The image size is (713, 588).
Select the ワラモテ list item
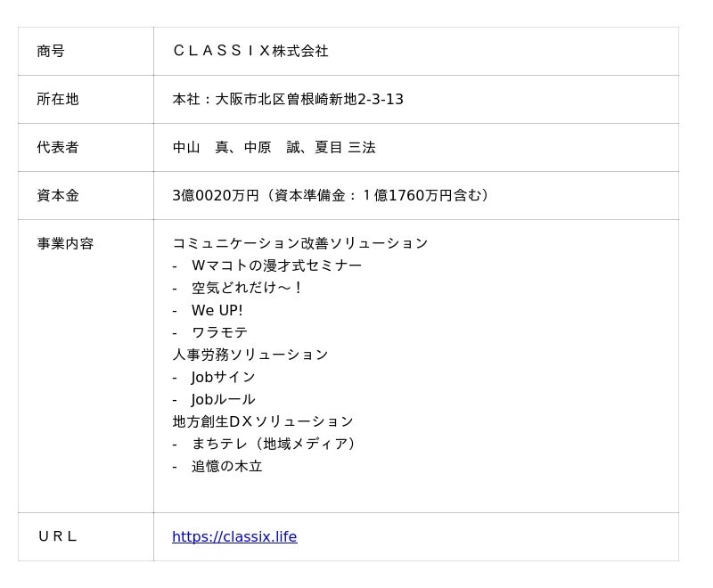pyautogui.click(x=219, y=332)
